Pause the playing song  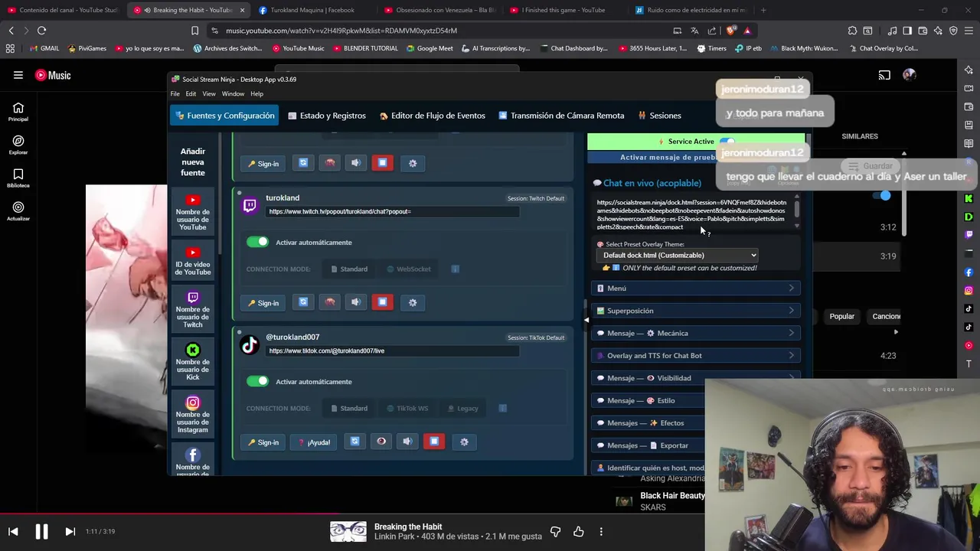point(41,531)
